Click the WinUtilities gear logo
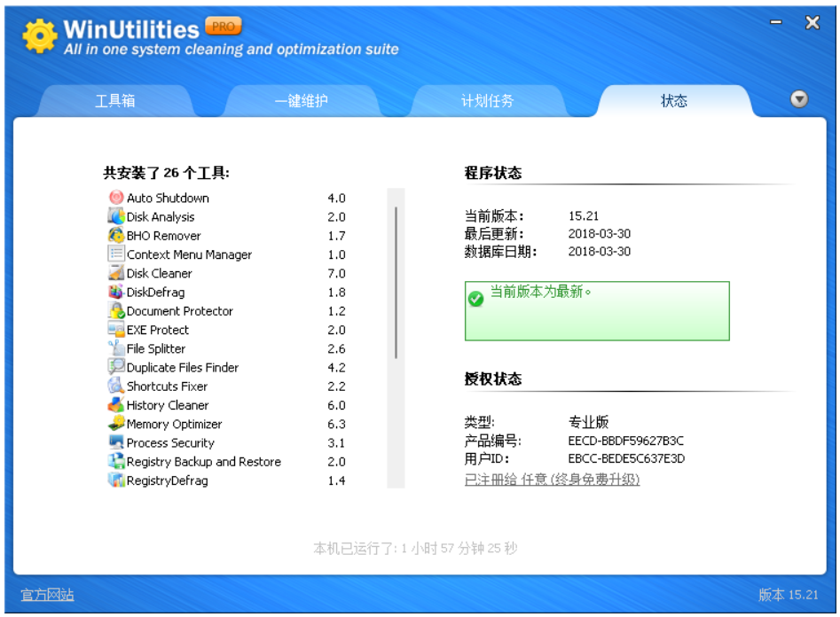This screenshot has width=840, height=617. [40, 35]
